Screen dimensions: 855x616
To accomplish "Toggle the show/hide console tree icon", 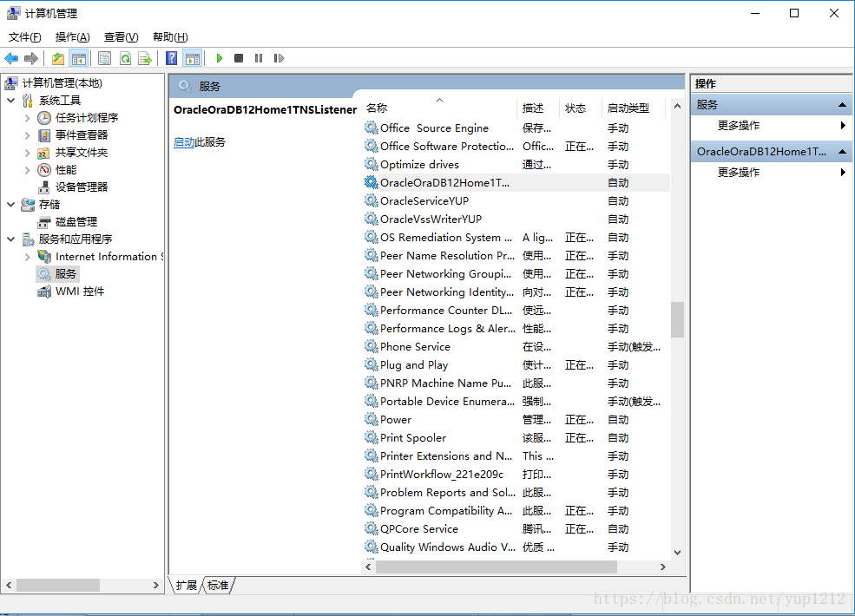I will [x=79, y=58].
